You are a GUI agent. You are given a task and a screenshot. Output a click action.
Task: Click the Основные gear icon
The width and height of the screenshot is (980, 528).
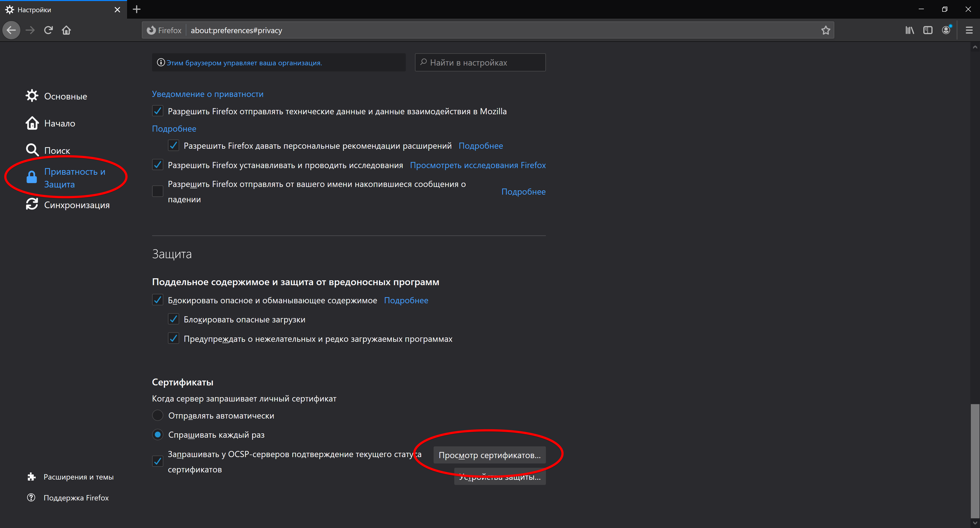pyautogui.click(x=32, y=96)
